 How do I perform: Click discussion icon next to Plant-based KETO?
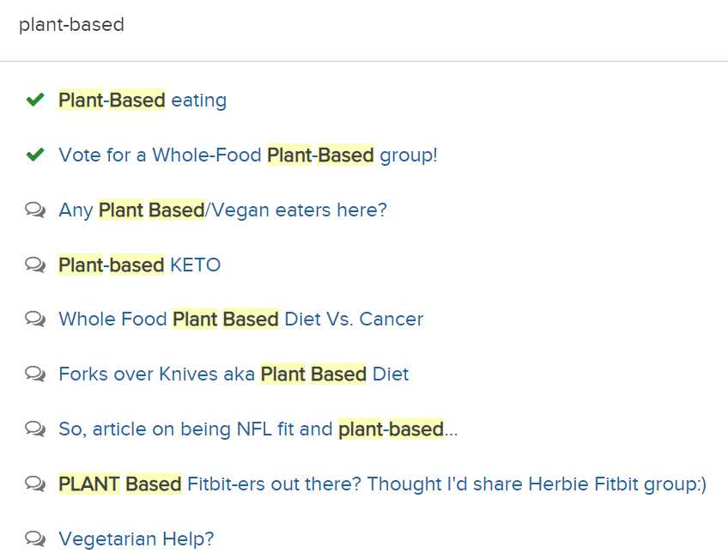(35, 265)
